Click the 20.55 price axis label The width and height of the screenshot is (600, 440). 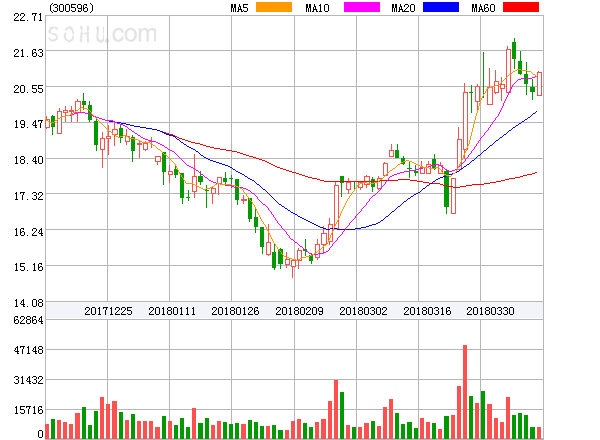28,89
